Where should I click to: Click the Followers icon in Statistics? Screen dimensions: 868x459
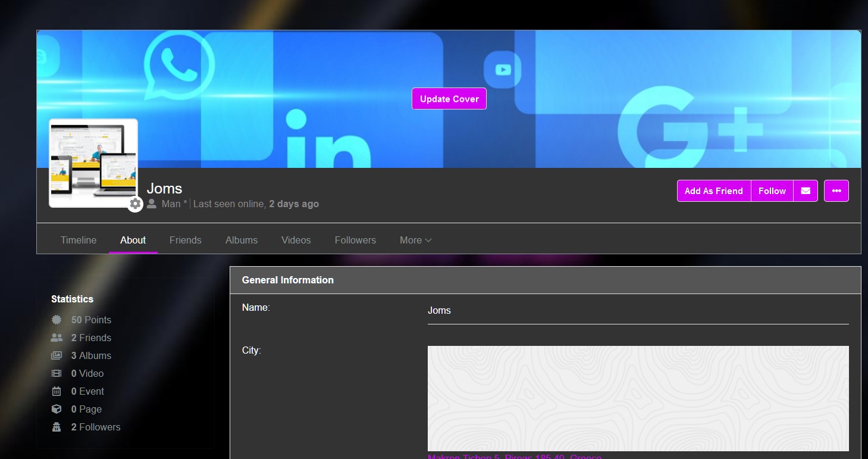(x=57, y=427)
